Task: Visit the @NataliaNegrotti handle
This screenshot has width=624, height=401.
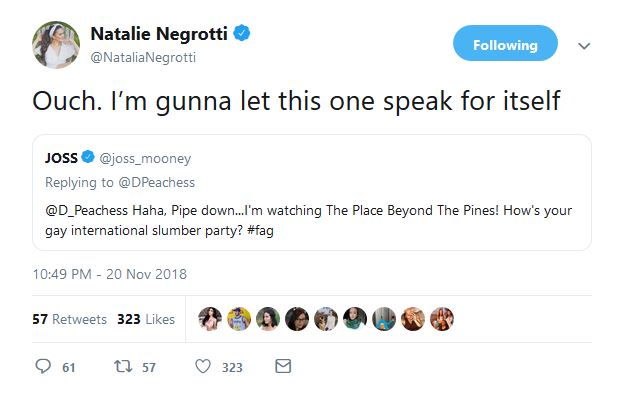Action: tap(143, 57)
